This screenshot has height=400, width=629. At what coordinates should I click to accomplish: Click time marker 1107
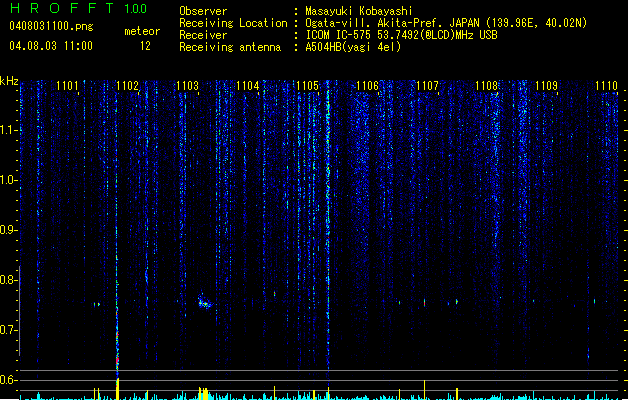pos(427,86)
